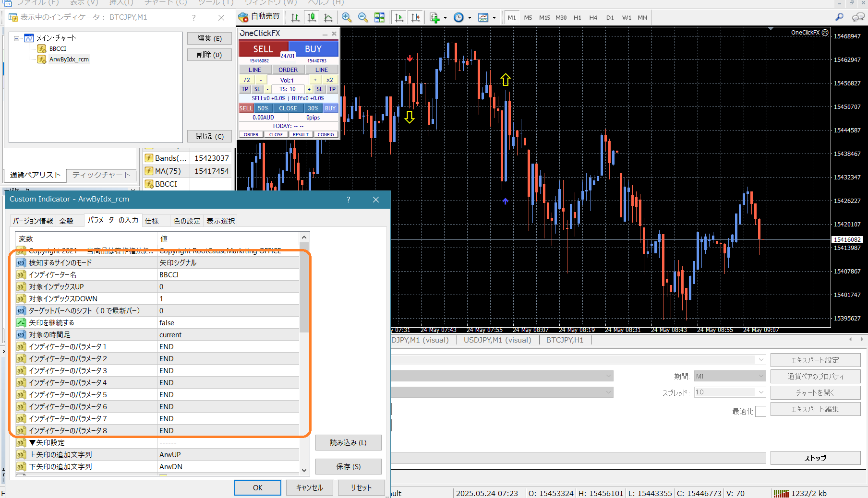This screenshot has height=498, width=868.
Task: Click リセット reset button
Action: click(x=361, y=487)
